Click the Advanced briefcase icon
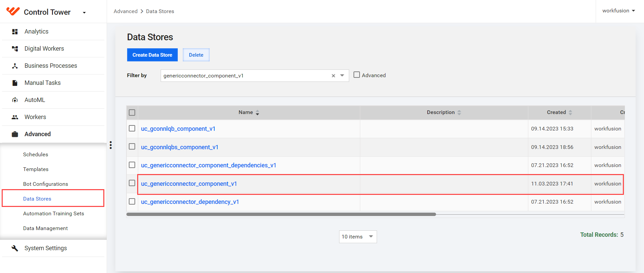 15,134
